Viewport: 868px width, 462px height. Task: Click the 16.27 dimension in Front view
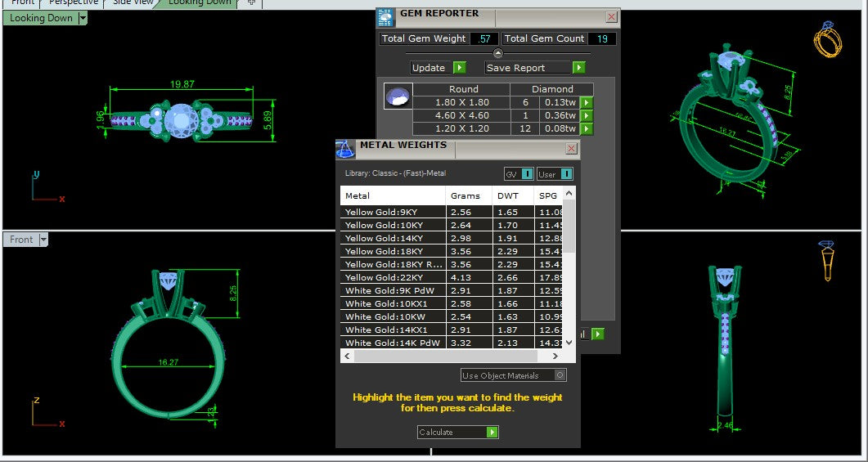point(169,362)
